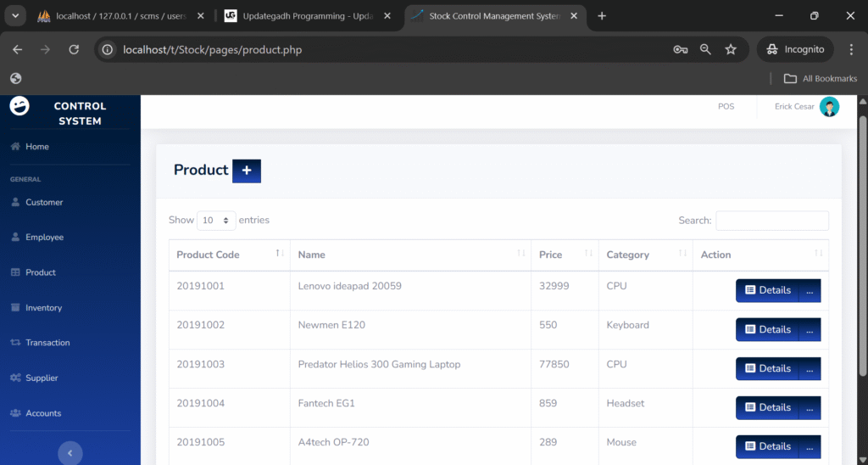Go to Home in the sidebar

37,146
